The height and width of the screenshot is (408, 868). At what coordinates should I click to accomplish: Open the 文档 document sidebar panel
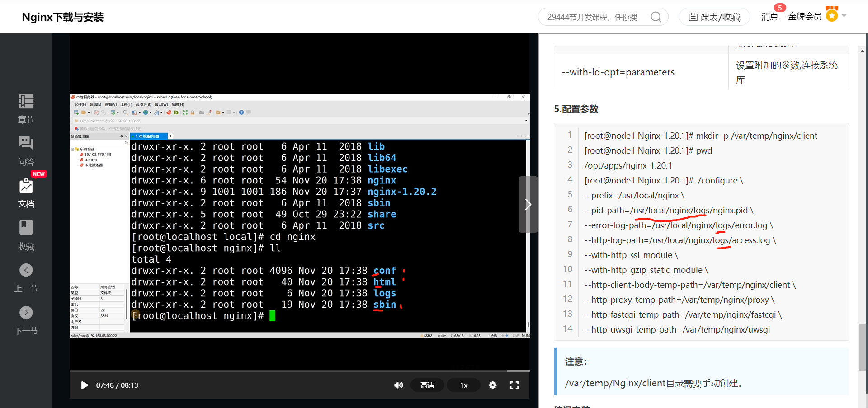coord(26,193)
